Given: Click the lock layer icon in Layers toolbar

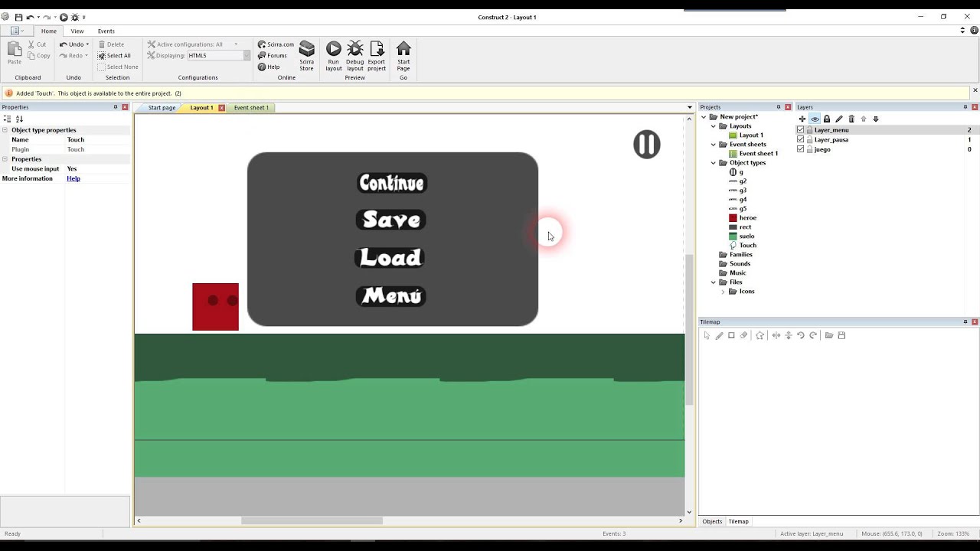Looking at the screenshot, I should pyautogui.click(x=827, y=119).
